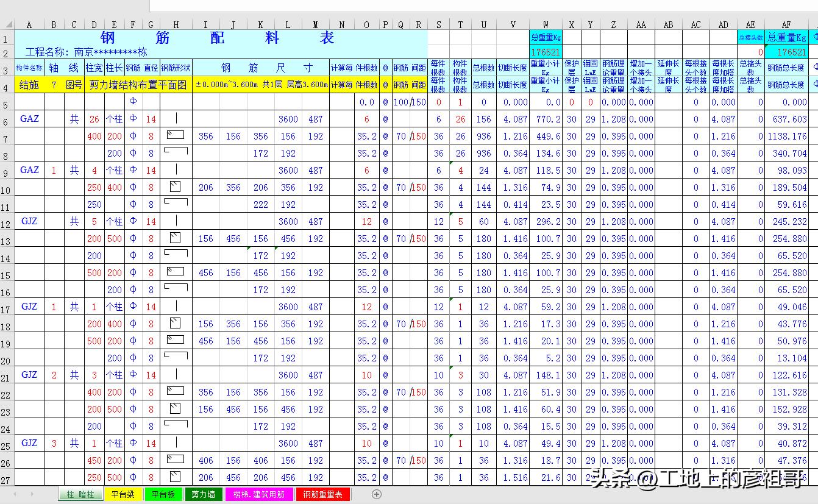Click rebar shape icon in row 7
The height and width of the screenshot is (504, 818).
click(x=176, y=135)
